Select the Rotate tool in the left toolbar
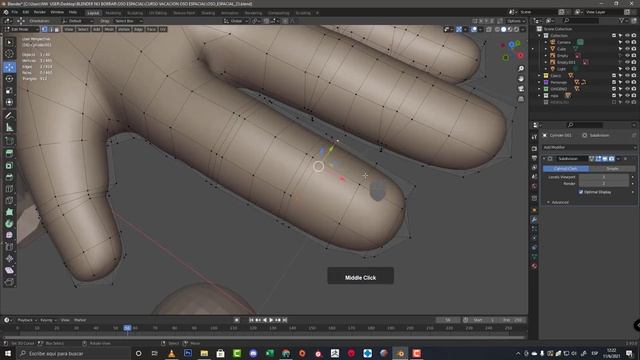Image resolution: width=640 pixels, height=360 pixels. 9,79
